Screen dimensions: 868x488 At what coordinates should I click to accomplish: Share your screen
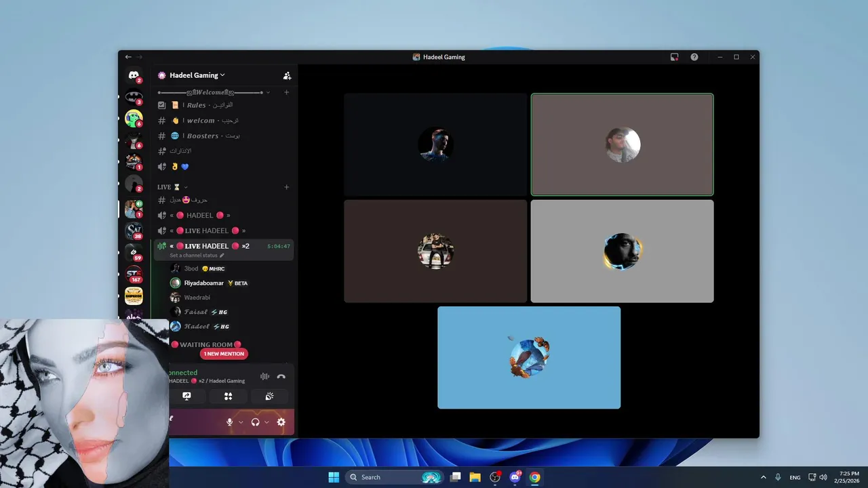click(x=186, y=396)
